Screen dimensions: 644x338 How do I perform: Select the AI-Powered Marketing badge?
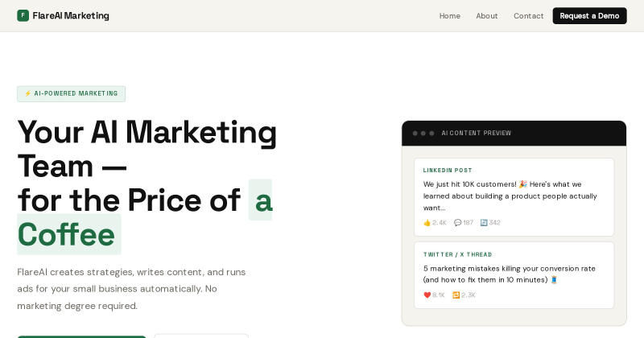71,93
